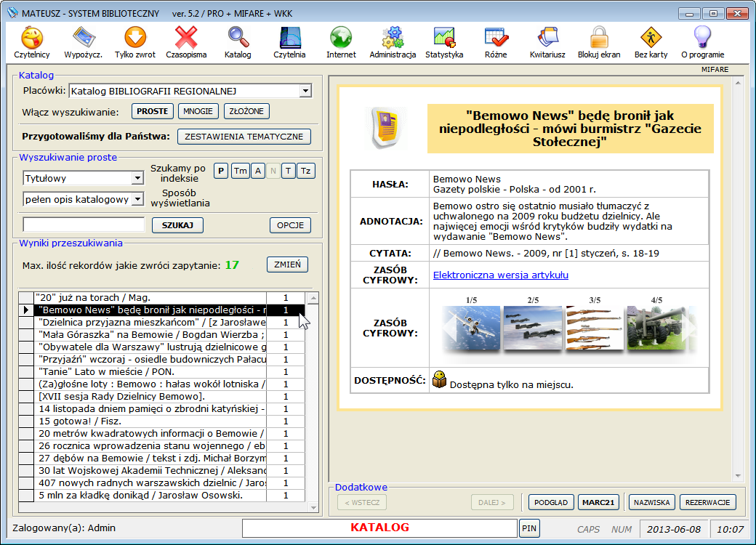756x545 pixels.
Task: Toggle the Tm index button
Action: tap(240, 171)
